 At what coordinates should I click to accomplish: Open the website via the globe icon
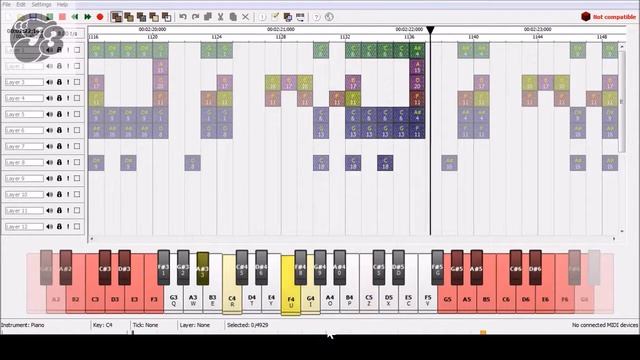click(329, 17)
